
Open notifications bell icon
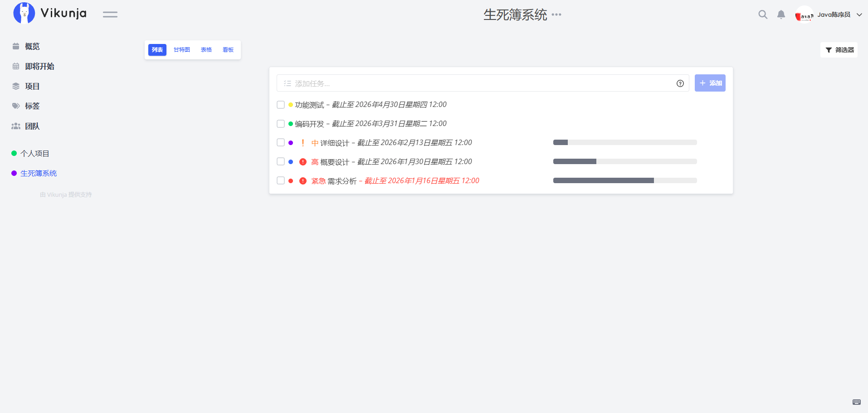pos(781,15)
